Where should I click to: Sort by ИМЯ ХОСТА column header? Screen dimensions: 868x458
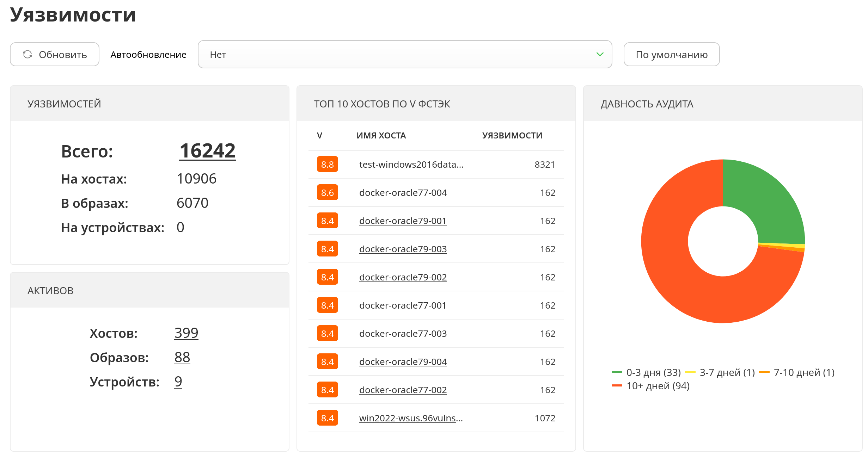pyautogui.click(x=381, y=136)
